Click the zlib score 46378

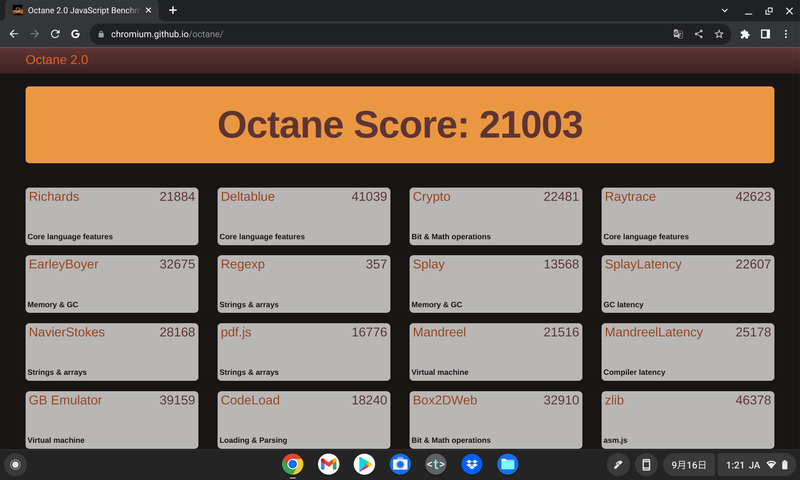[x=753, y=400]
